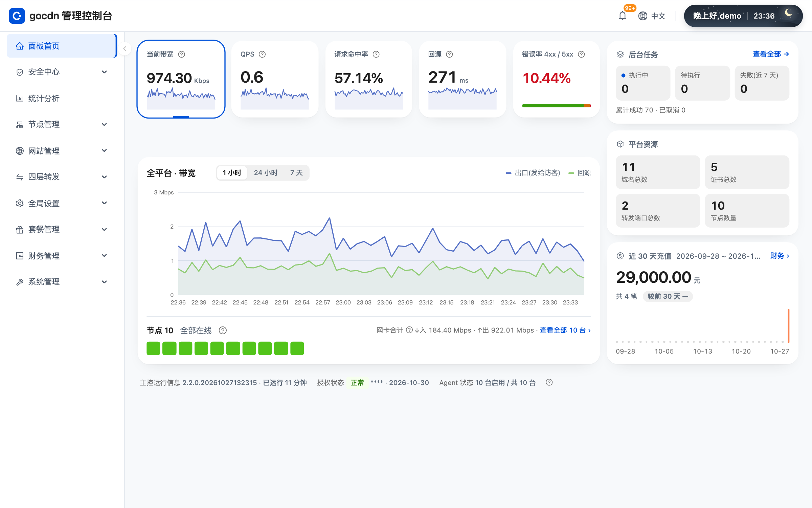Click help icon after Agent 状态
The height and width of the screenshot is (508, 812).
pos(549,382)
